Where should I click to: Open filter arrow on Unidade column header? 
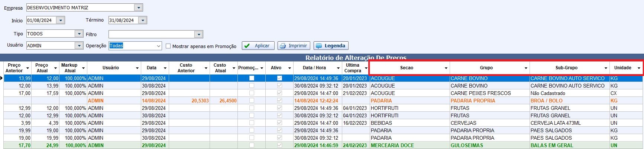tap(639, 68)
